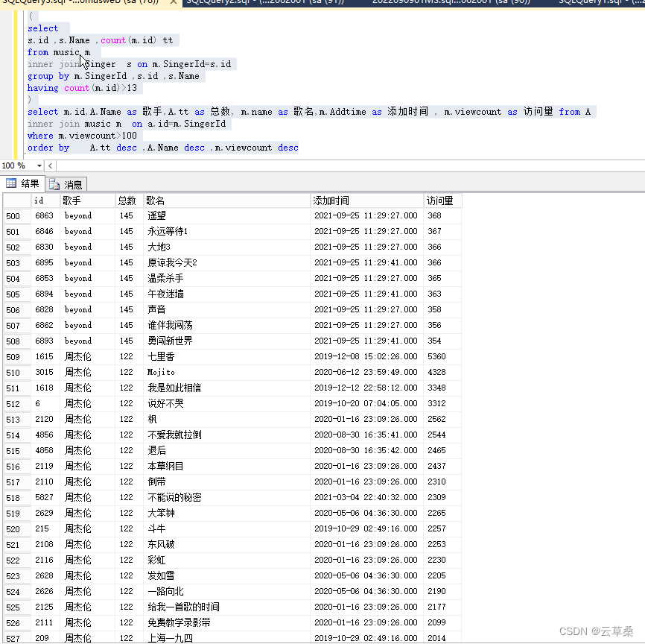Click song name cell 遥望

pos(227,215)
